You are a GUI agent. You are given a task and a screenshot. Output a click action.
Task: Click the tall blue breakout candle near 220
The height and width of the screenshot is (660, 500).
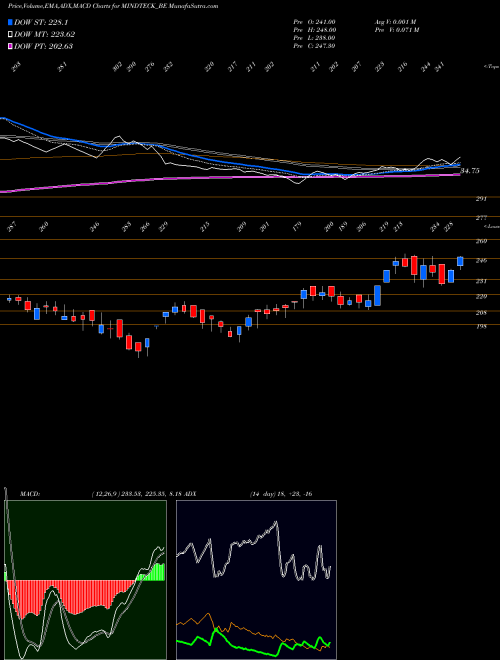tap(378, 295)
